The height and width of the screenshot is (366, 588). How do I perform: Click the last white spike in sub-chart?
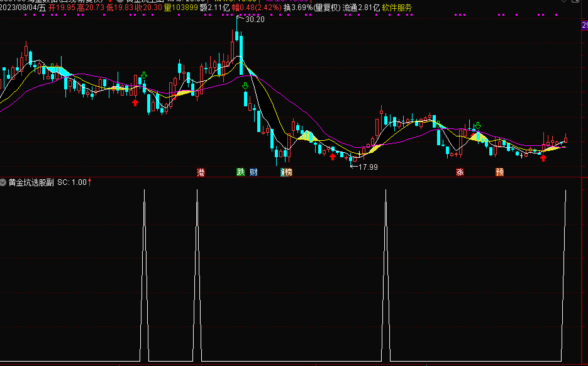pos(563,275)
